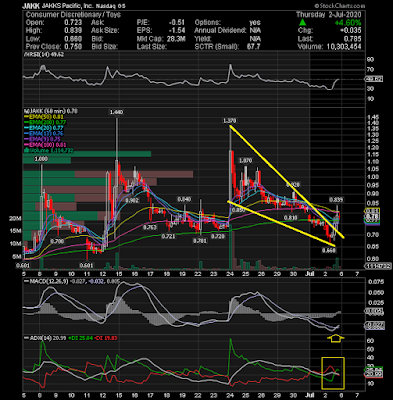
Task: Click the 1.070 price label
Action: pos(245,161)
